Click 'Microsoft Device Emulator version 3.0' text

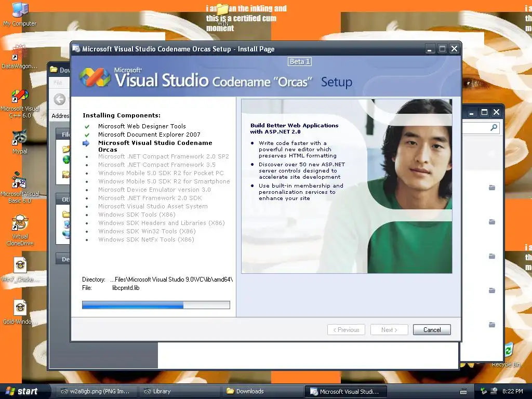(154, 190)
